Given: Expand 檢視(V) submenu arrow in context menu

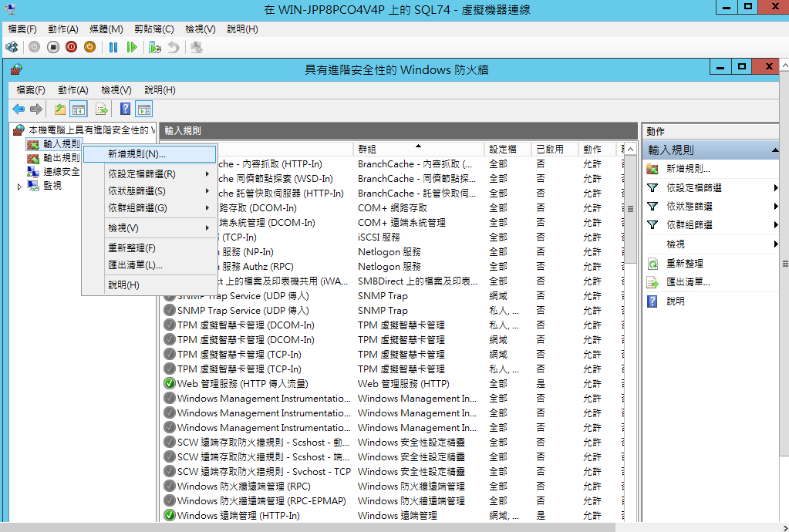Looking at the screenshot, I should (207, 227).
